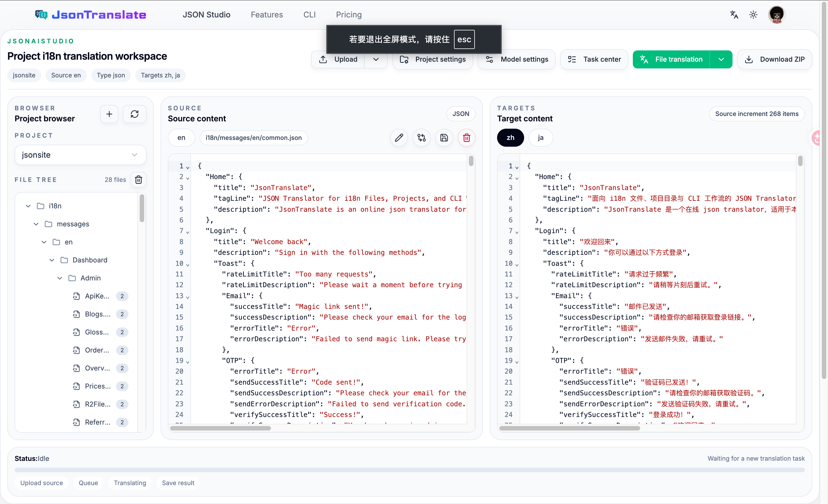This screenshot has height=504, width=828.
Task: Click the Download ZIP button
Action: point(774,59)
